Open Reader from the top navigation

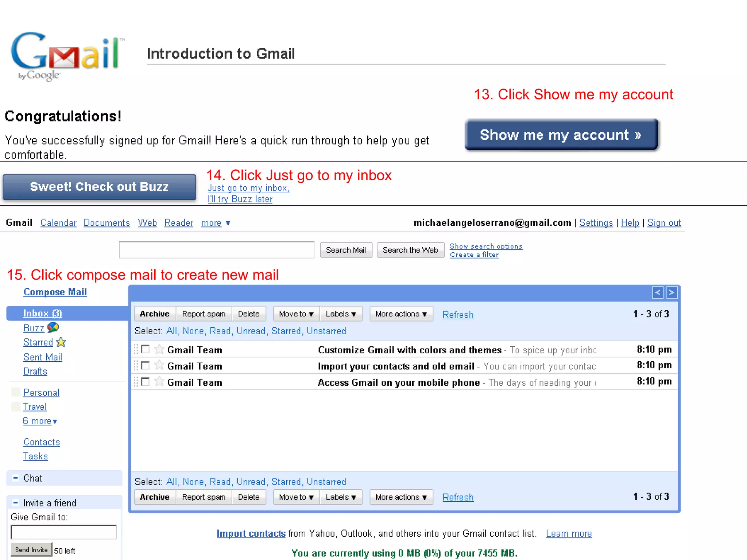tap(179, 223)
